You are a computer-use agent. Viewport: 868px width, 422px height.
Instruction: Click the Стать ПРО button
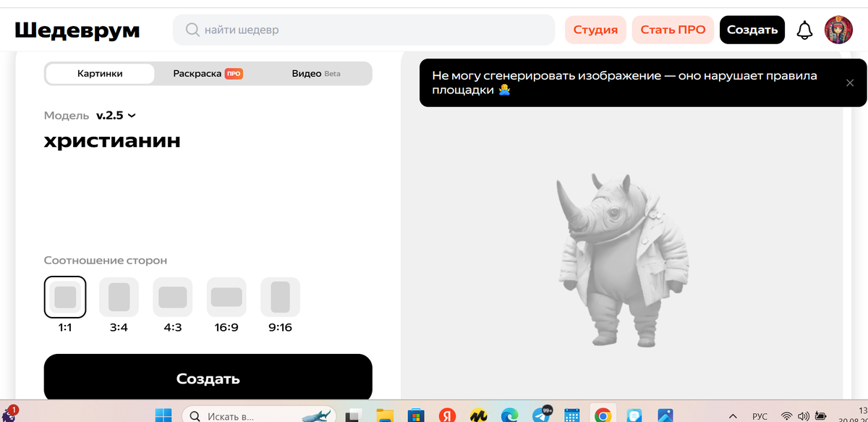673,30
